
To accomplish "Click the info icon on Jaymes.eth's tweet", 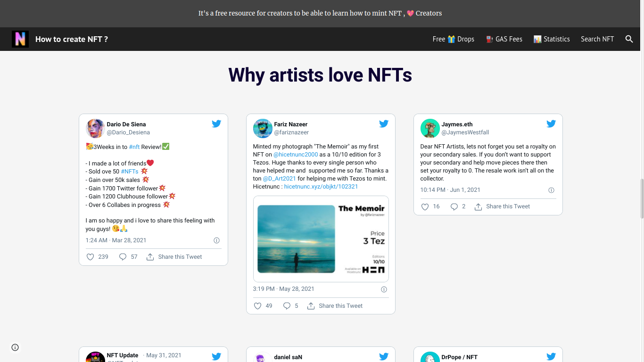I will point(551,190).
